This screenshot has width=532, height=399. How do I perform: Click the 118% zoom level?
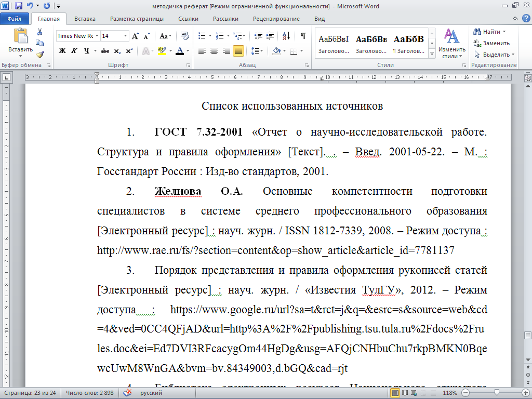(449, 393)
